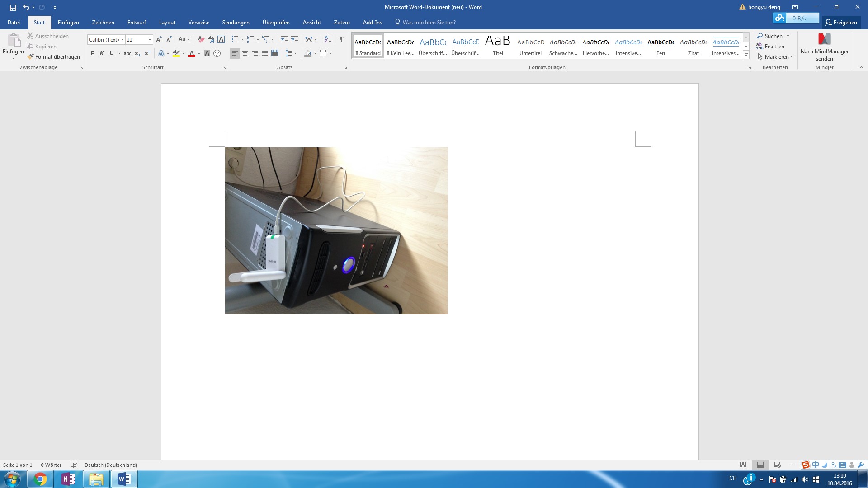The height and width of the screenshot is (488, 868).
Task: Toggle italic (K) formatting
Action: pos(102,53)
